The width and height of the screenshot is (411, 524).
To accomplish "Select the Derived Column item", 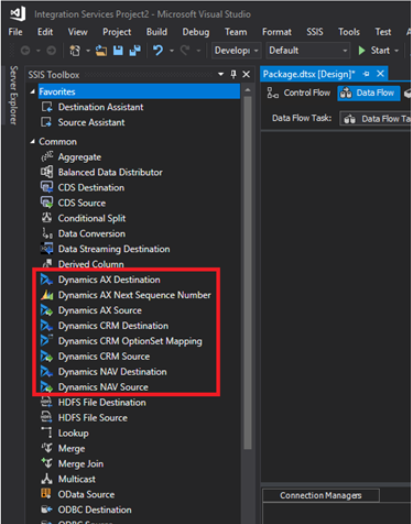I will tap(91, 264).
